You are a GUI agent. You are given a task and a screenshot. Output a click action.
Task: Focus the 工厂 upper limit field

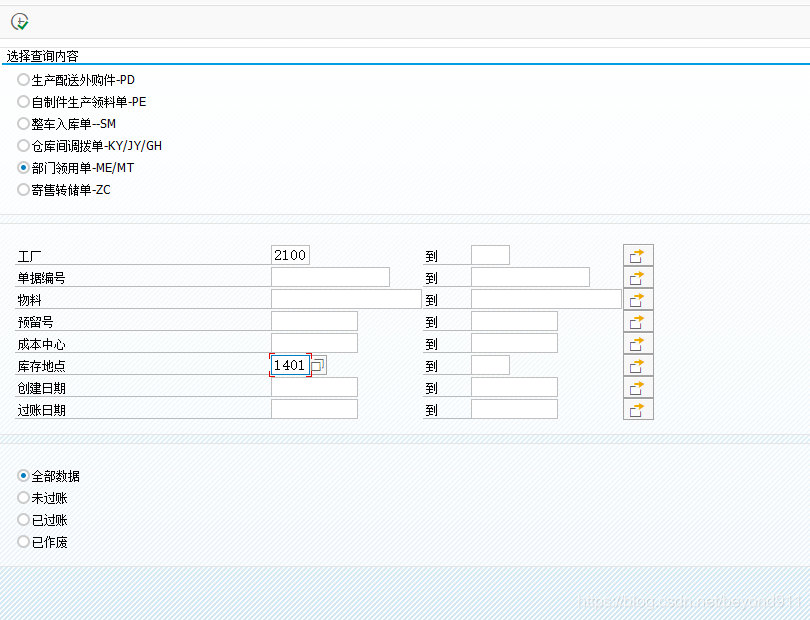[490, 255]
